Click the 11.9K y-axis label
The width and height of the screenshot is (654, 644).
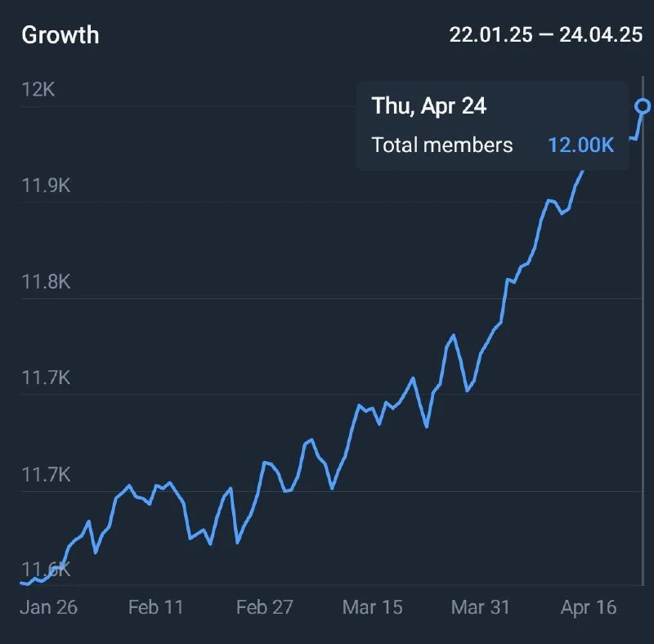pos(46,186)
